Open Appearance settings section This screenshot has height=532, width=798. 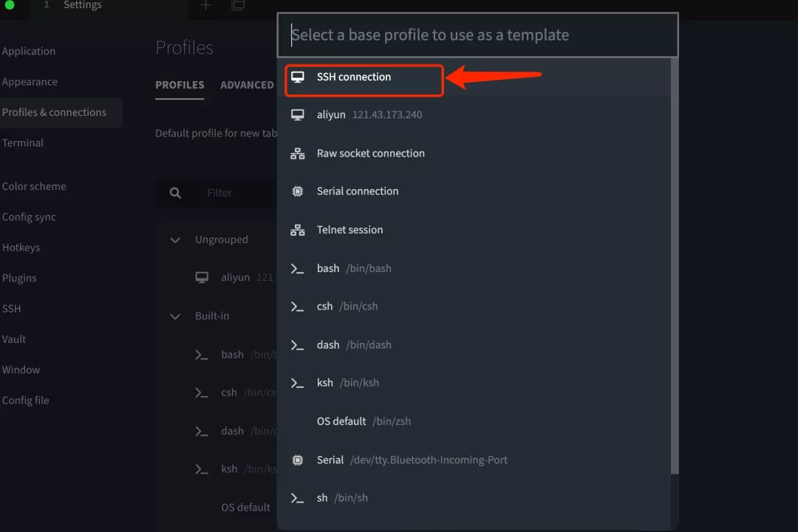[x=30, y=81]
